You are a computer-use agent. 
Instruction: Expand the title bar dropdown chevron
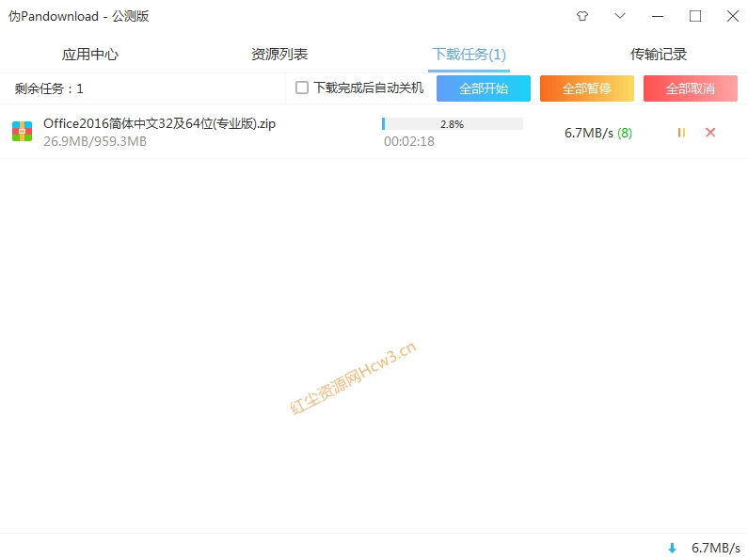620,16
